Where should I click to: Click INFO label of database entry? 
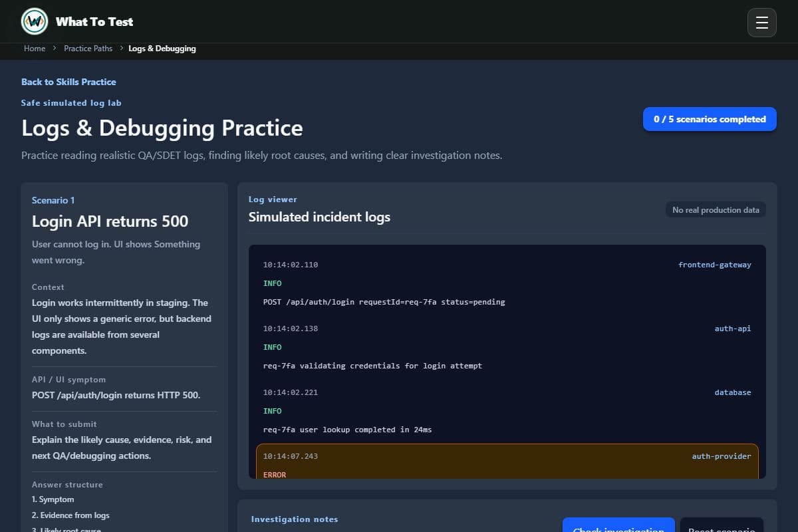pyautogui.click(x=273, y=411)
